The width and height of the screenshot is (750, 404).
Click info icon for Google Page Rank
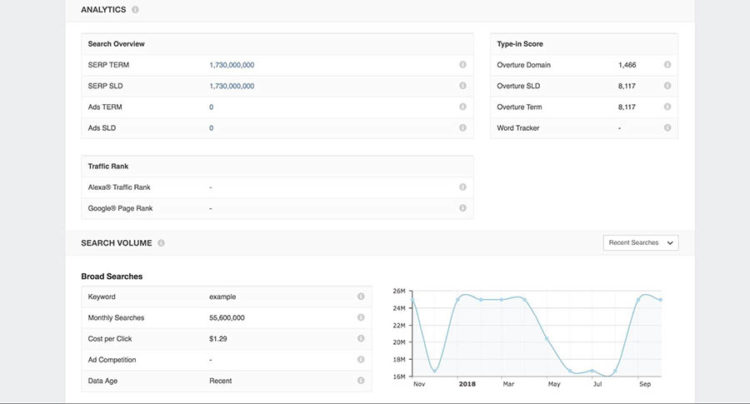point(462,208)
